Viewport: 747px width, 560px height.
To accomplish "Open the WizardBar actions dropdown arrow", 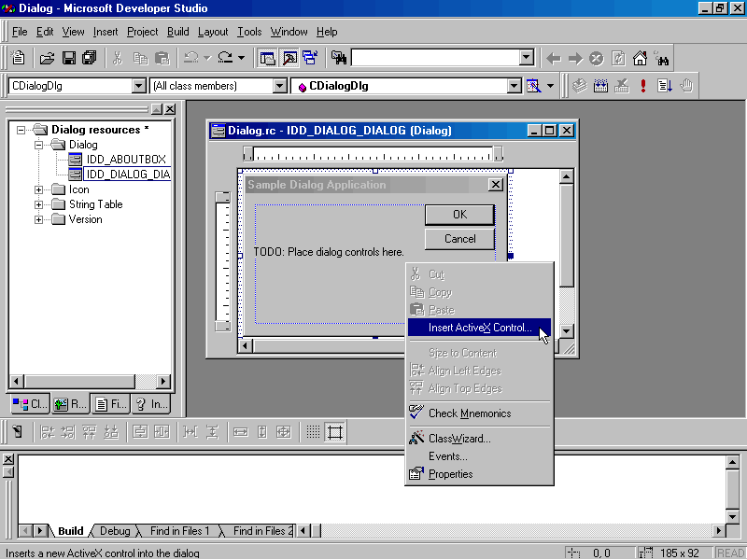I will coord(550,86).
